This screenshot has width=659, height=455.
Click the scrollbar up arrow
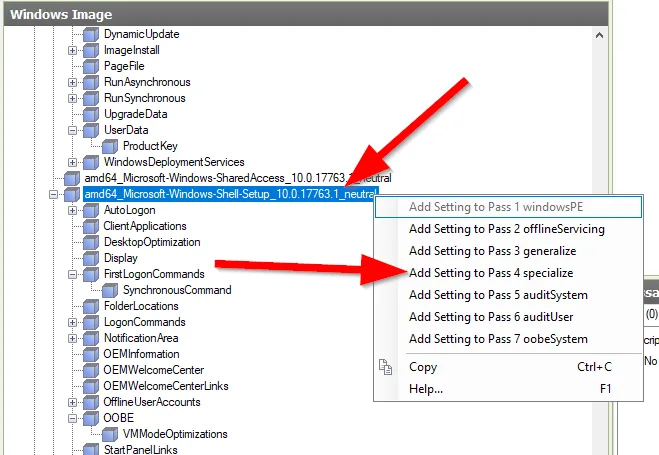(599, 35)
